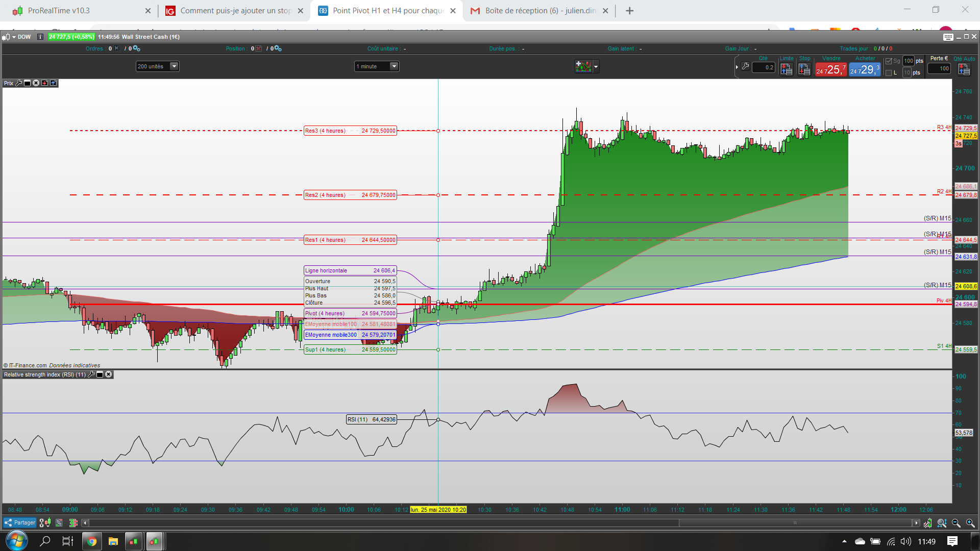Open the order book icon
This screenshot has height=551, width=980.
coord(73,523)
